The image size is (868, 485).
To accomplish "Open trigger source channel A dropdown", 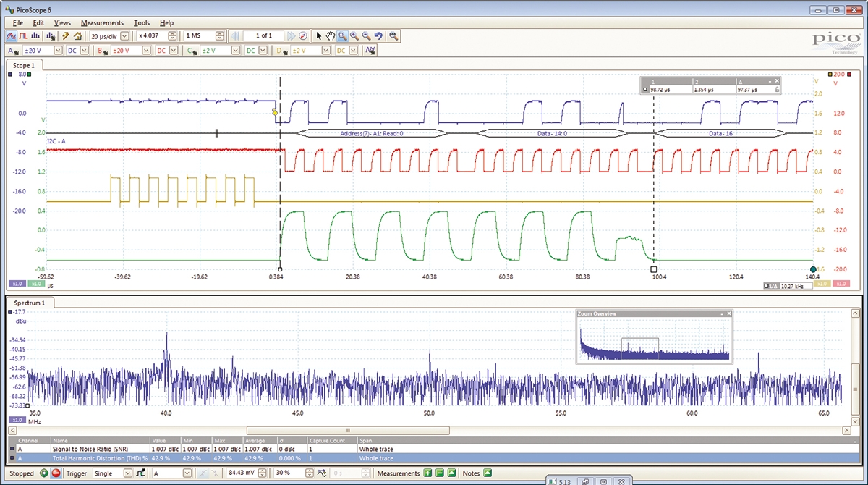I will point(187,473).
